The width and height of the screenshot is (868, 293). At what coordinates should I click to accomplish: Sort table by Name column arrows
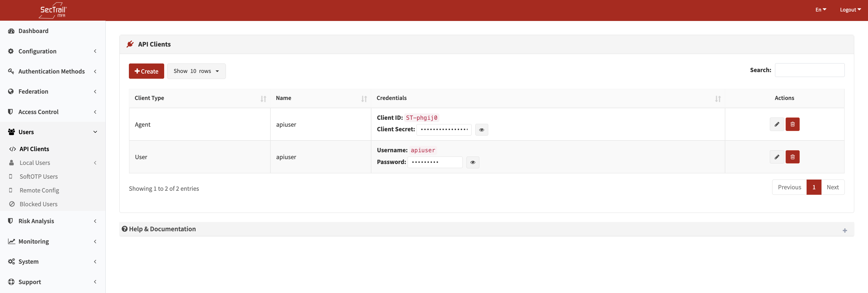[364, 99]
